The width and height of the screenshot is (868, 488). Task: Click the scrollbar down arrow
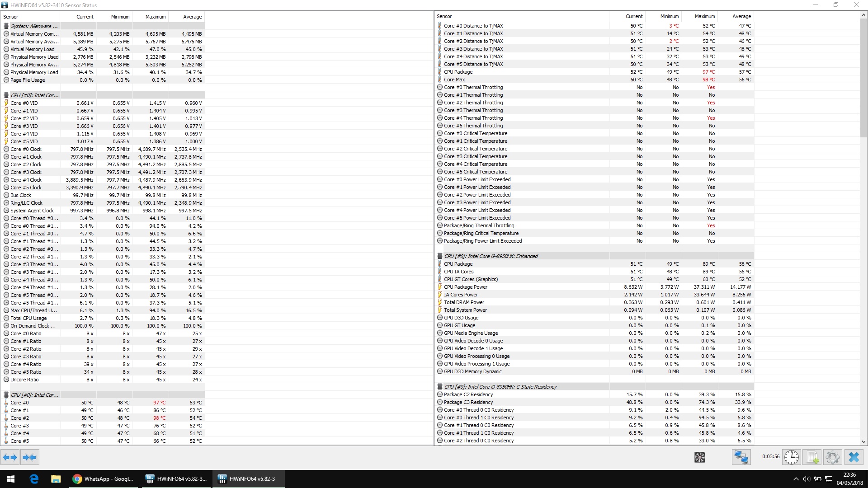point(863,441)
